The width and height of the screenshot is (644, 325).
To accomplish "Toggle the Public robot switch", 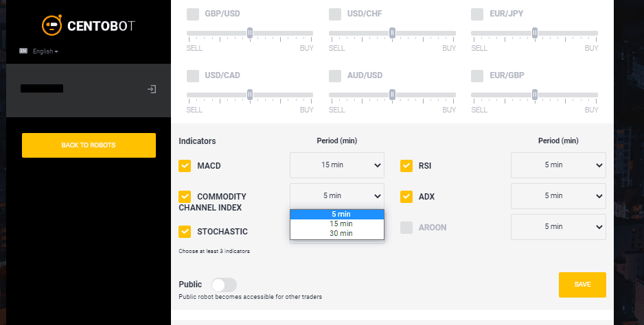I will 225,285.
